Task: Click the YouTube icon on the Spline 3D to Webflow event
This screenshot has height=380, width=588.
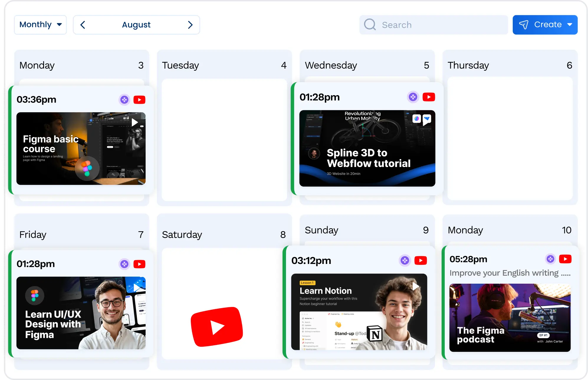Action: click(429, 97)
